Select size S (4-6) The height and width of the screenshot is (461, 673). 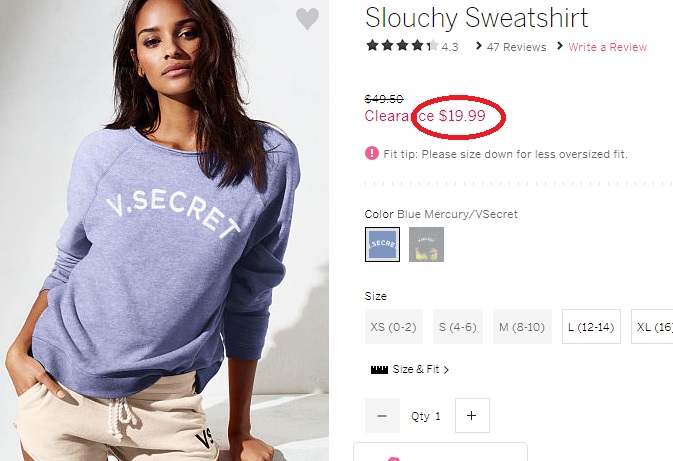458,327
